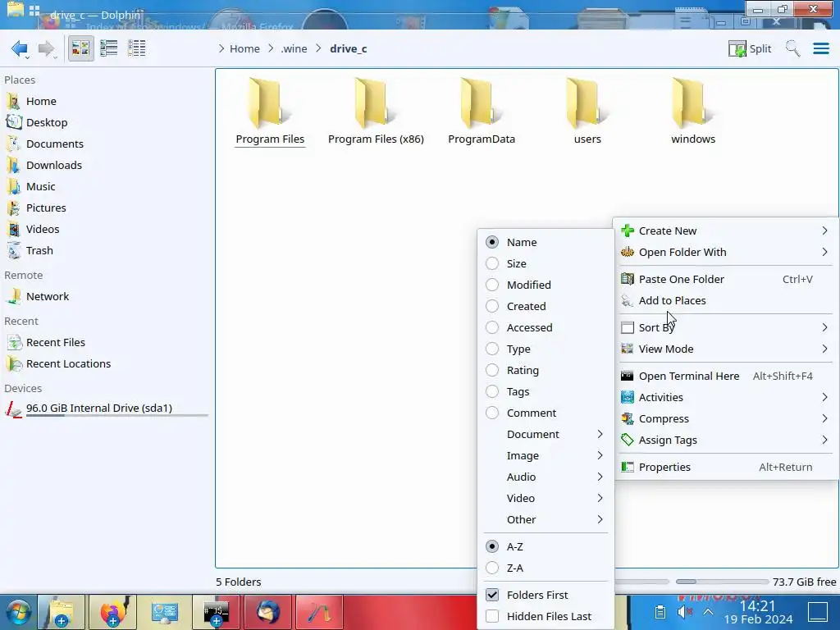The height and width of the screenshot is (630, 840).
Task: Choose Add to Places
Action: (725, 300)
